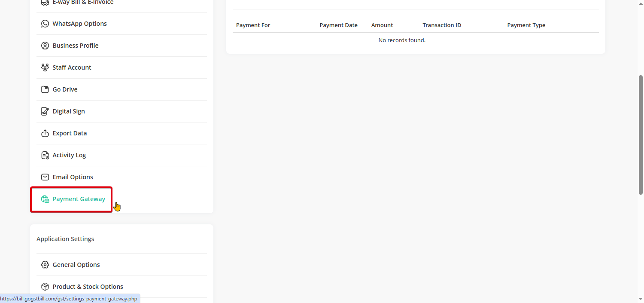The height and width of the screenshot is (303, 644).
Task: Click the Email Options envelope icon
Action: pos(45,177)
